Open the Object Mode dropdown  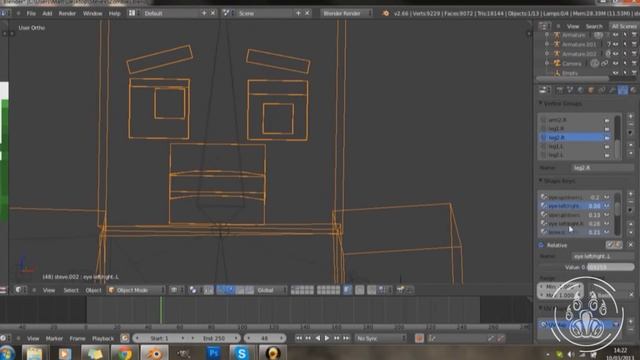coord(136,290)
